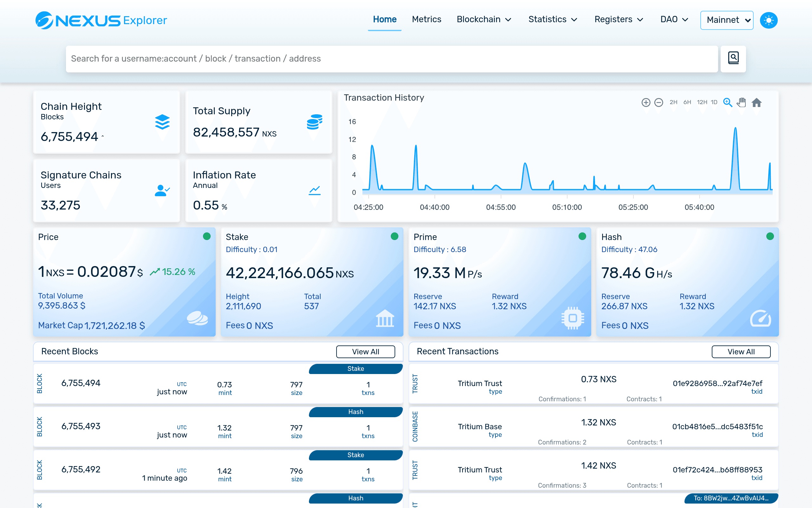The image size is (812, 508).
Task: Expand the DAO dropdown menu
Action: pos(674,19)
